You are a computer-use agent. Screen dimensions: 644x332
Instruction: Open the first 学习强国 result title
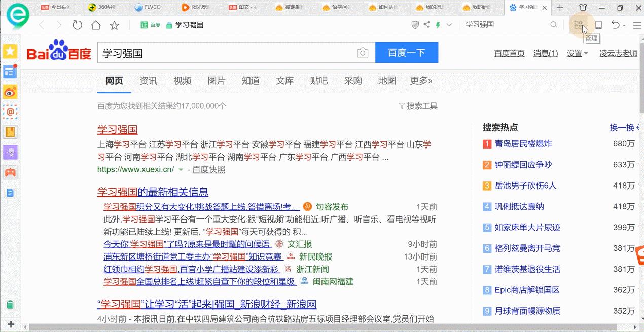117,129
